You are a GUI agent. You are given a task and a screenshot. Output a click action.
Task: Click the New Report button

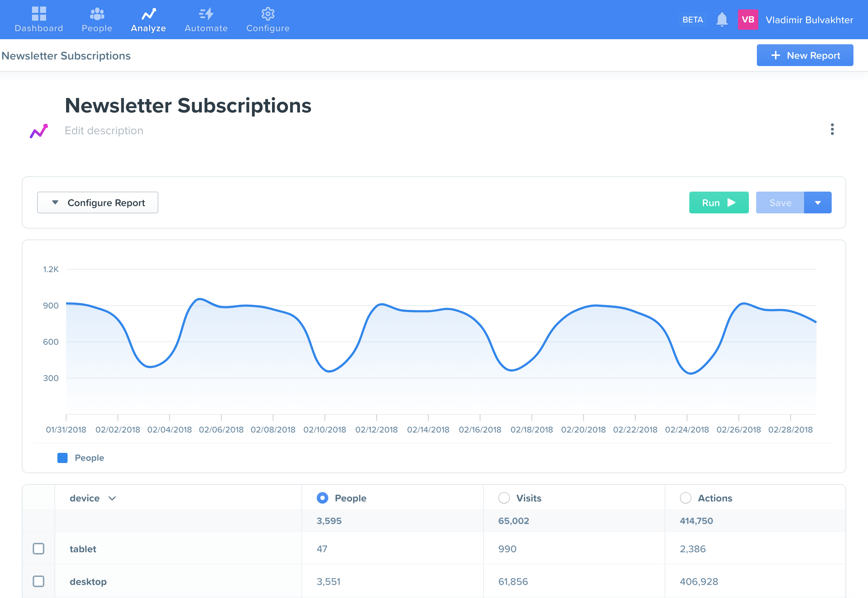(x=805, y=55)
